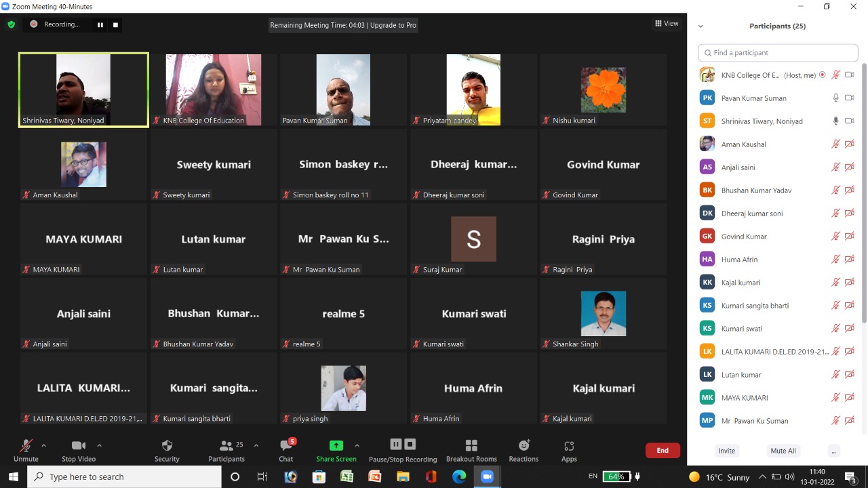Screen dimensions: 868x488
Task: Toggle Shrinivas Tiwary's camera icon in list
Action: (849, 121)
